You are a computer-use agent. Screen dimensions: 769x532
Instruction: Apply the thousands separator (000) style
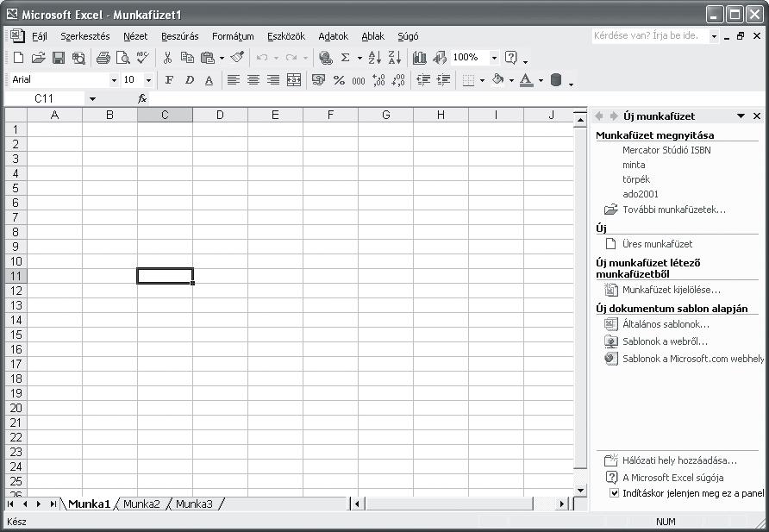[x=359, y=80]
